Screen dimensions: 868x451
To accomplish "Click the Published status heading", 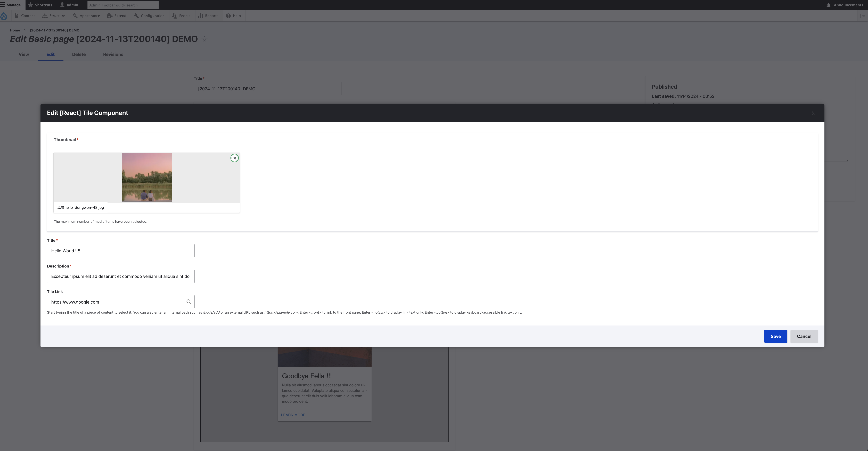I will click(664, 87).
